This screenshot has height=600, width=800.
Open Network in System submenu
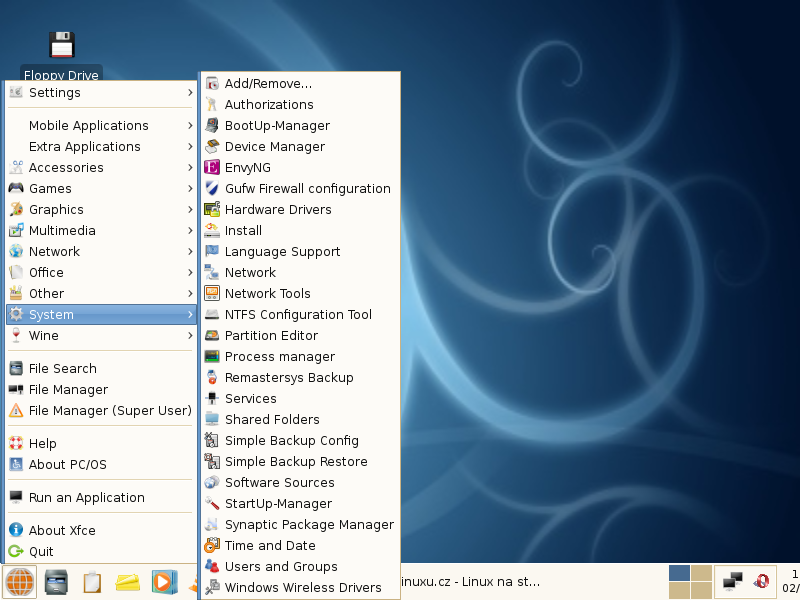coord(301,272)
